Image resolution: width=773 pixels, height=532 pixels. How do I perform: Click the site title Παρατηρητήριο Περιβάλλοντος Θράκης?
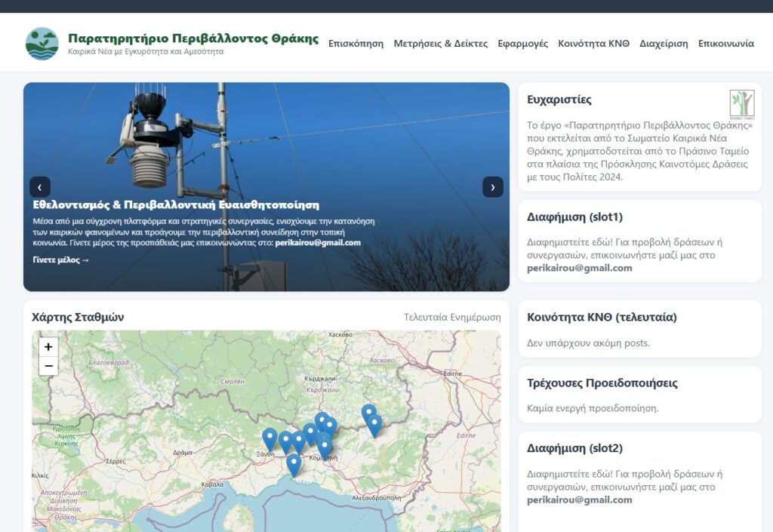coord(193,38)
